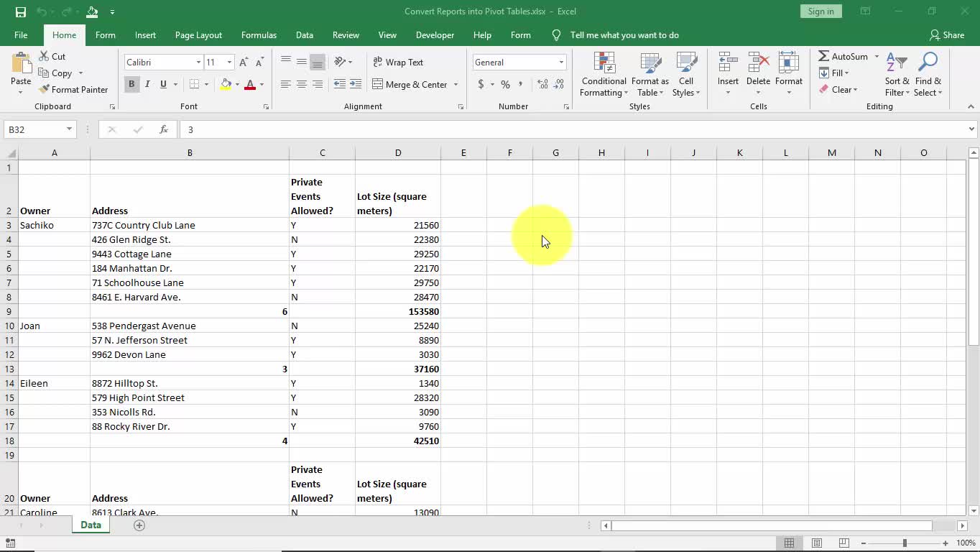Viewport: 980px width, 552px height.
Task: Toggle Italic formatting
Action: 147,84
